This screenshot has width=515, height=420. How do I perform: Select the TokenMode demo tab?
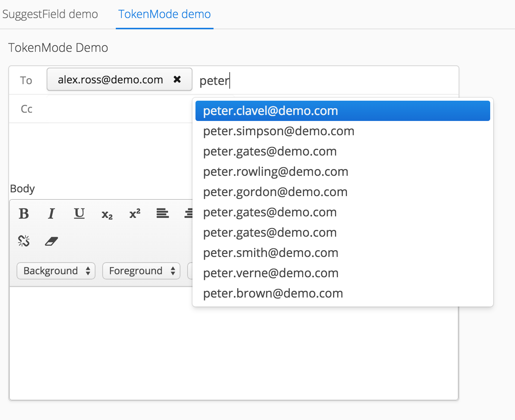[x=165, y=14]
